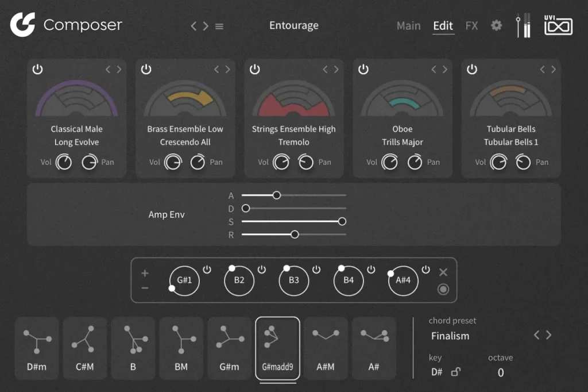Image resolution: width=588 pixels, height=392 pixels.
Task: Select the A#M chord pad
Action: tap(326, 348)
